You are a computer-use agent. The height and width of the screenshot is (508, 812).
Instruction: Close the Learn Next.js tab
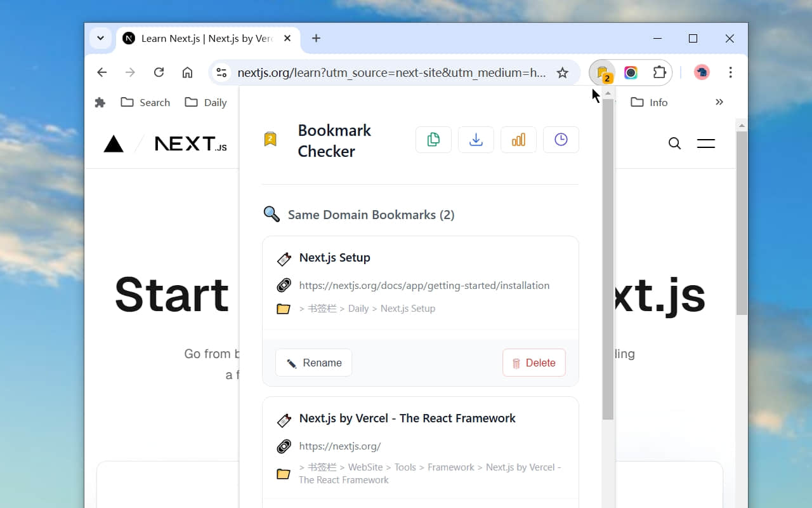tap(287, 38)
